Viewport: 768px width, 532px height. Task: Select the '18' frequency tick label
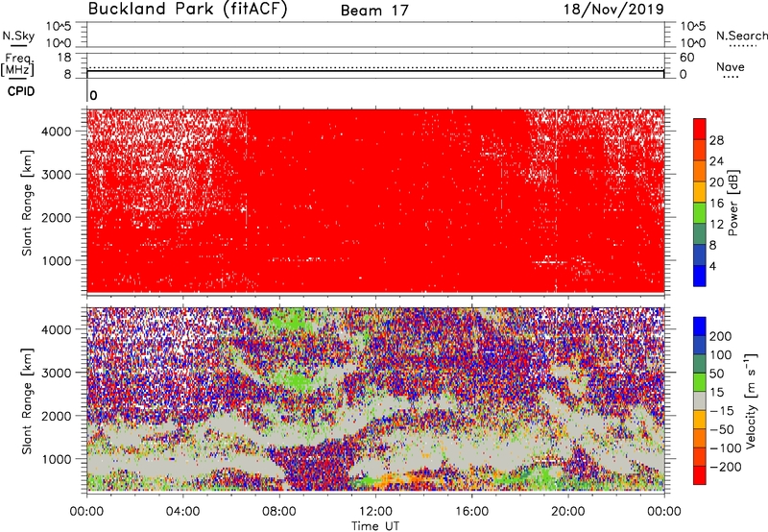click(64, 58)
